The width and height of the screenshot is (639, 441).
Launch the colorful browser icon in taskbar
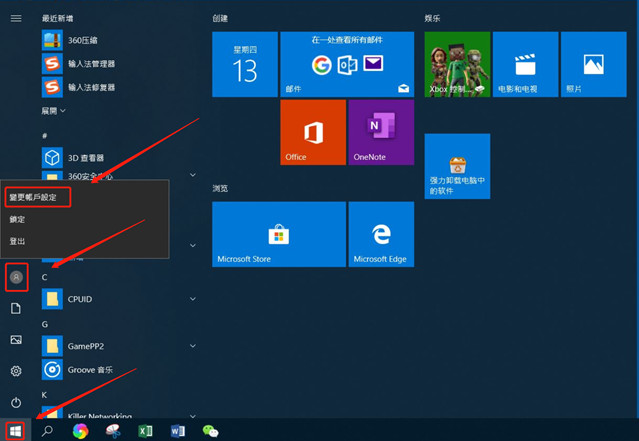point(80,431)
